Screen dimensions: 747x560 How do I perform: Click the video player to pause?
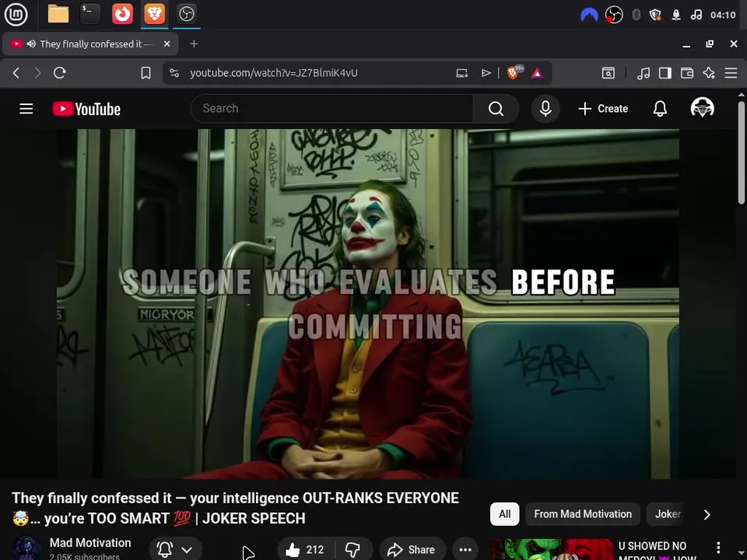pos(368,304)
